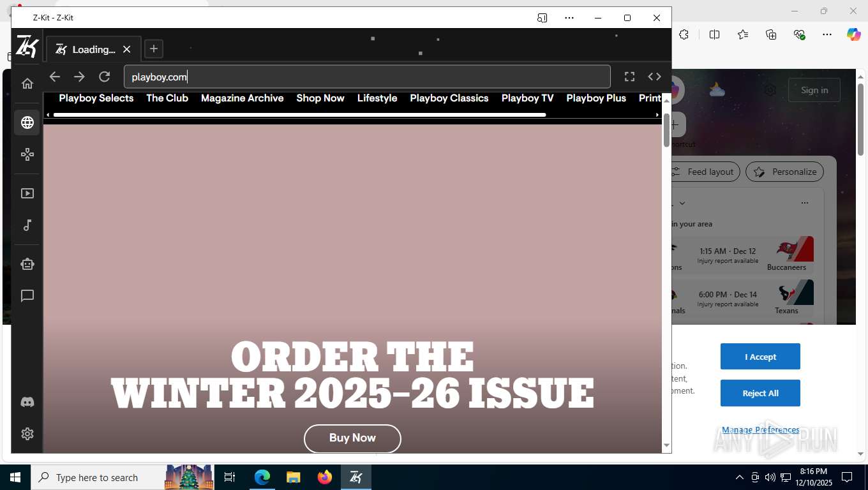Image resolution: width=868 pixels, height=490 pixels.
Task: Open the Z-Kit window more options menu
Action: point(569,18)
